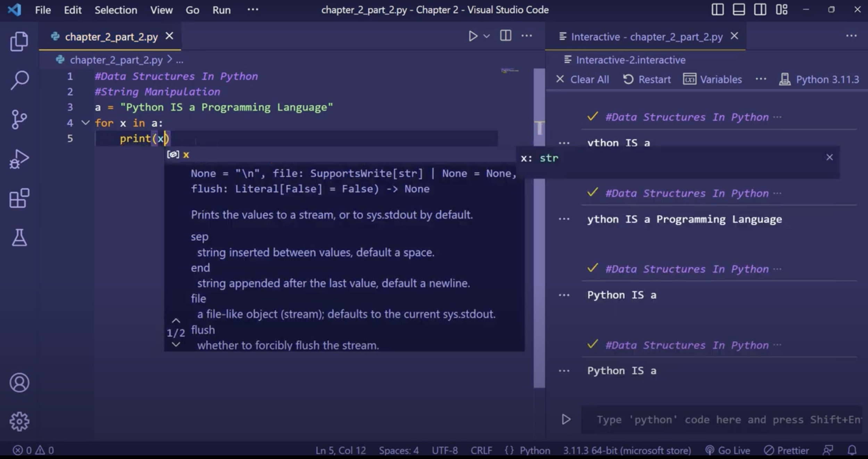The image size is (868, 459).
Task: Switch to chapter_2_part_2.py editor tab
Action: tap(111, 37)
